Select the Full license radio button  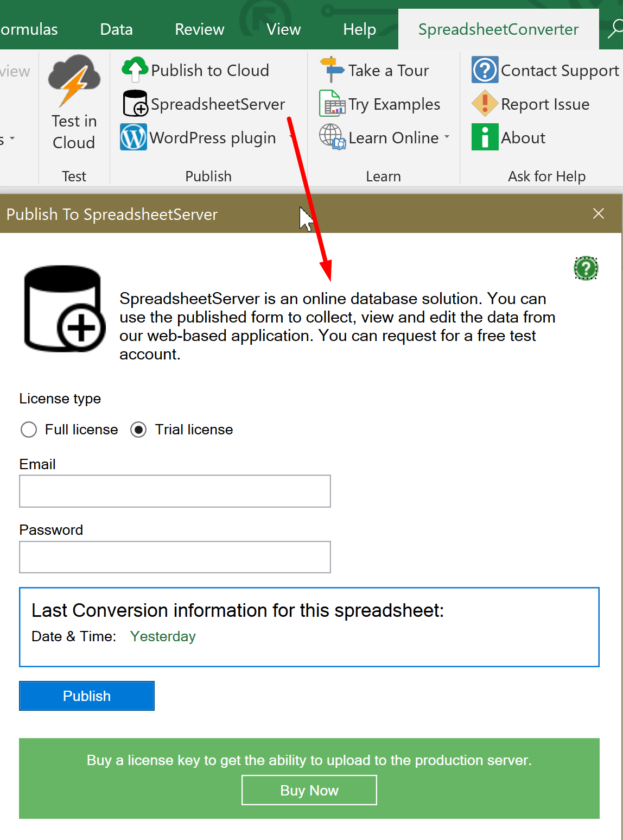[x=29, y=430]
